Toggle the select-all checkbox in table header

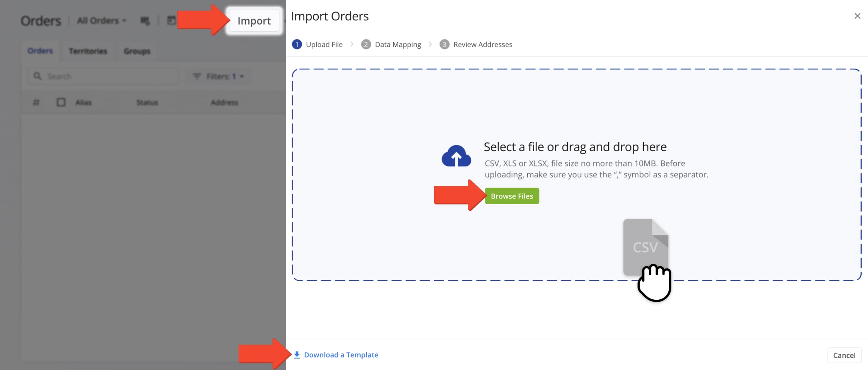pyautogui.click(x=61, y=102)
